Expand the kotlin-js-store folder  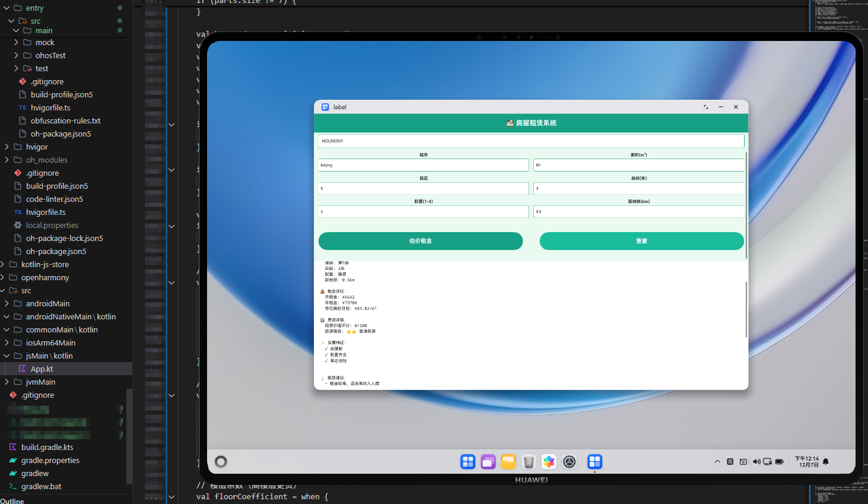(3, 264)
